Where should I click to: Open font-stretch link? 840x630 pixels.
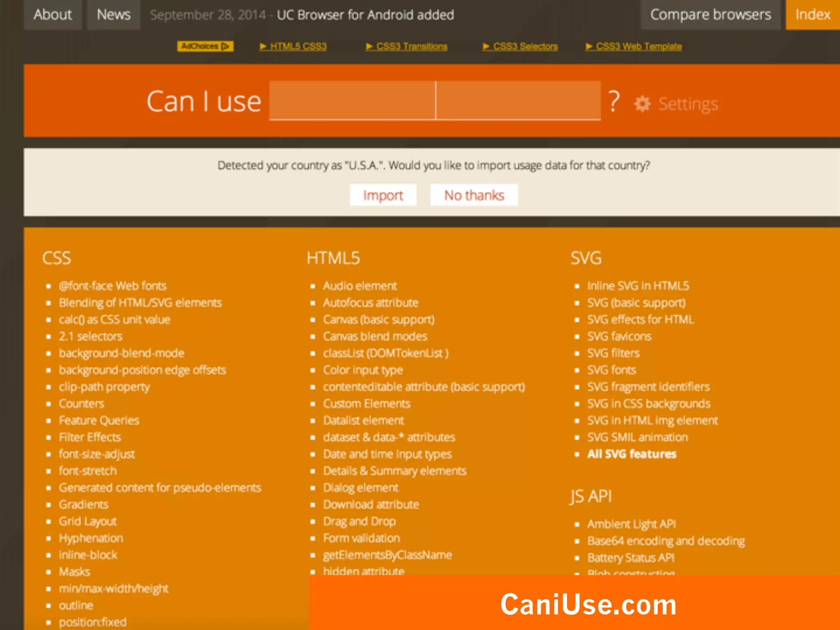pyautogui.click(x=87, y=471)
